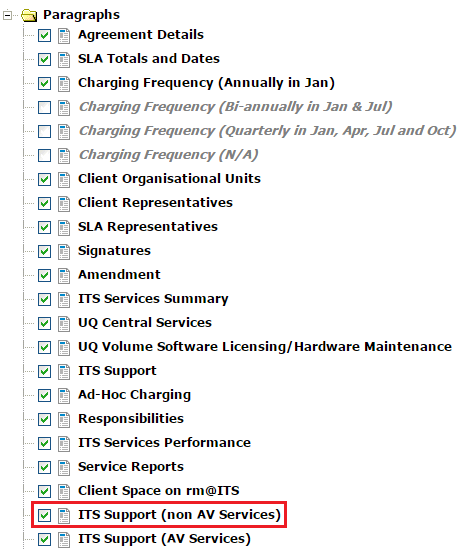Select the Responsibilities paragraph
Image resolution: width=467 pixels, height=555 pixels.
coord(131,419)
